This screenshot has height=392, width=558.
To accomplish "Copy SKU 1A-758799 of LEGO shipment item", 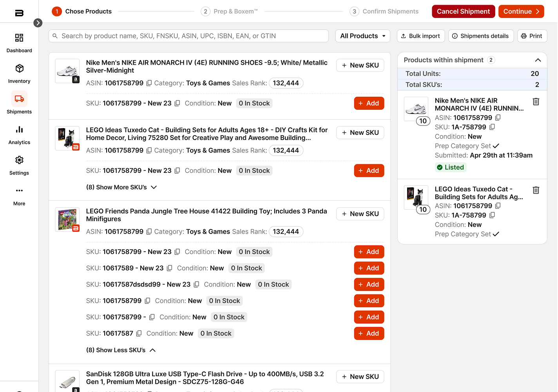I will 492,215.
